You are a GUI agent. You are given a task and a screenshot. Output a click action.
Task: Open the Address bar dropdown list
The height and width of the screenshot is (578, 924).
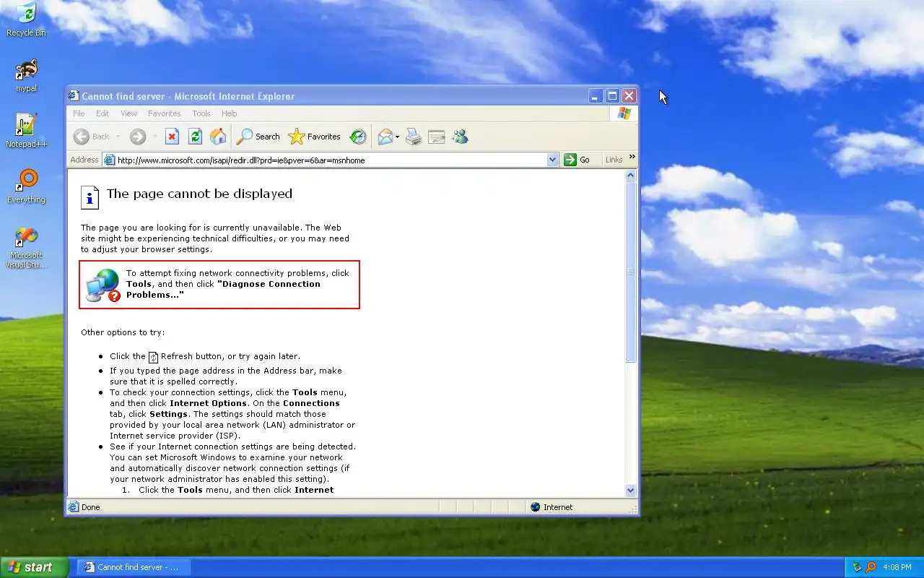point(553,160)
